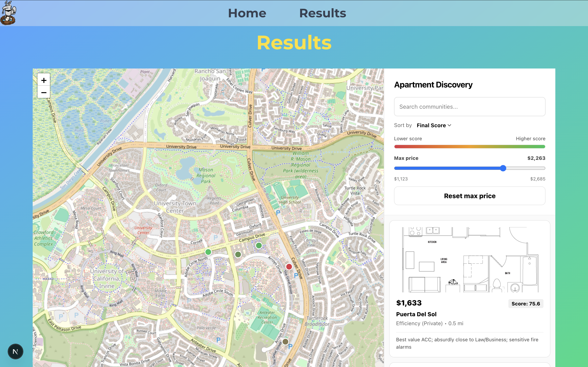Viewport: 588px width, 367px height.
Task: Go to Home in the navigation bar
Action: (247, 13)
